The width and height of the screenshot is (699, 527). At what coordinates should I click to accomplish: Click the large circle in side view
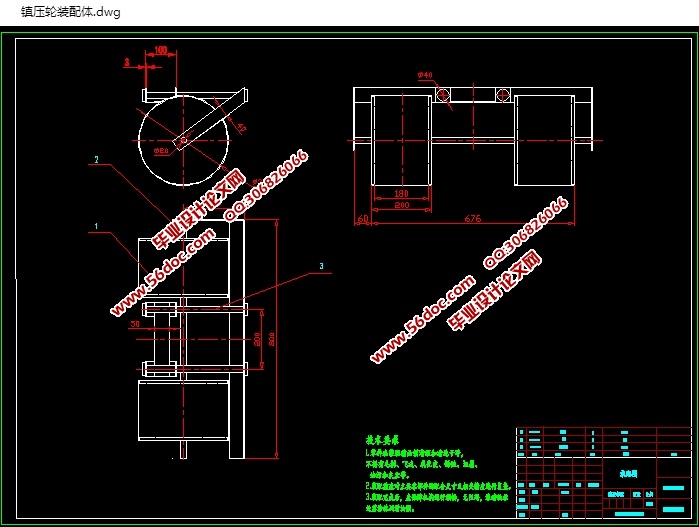click(184, 140)
